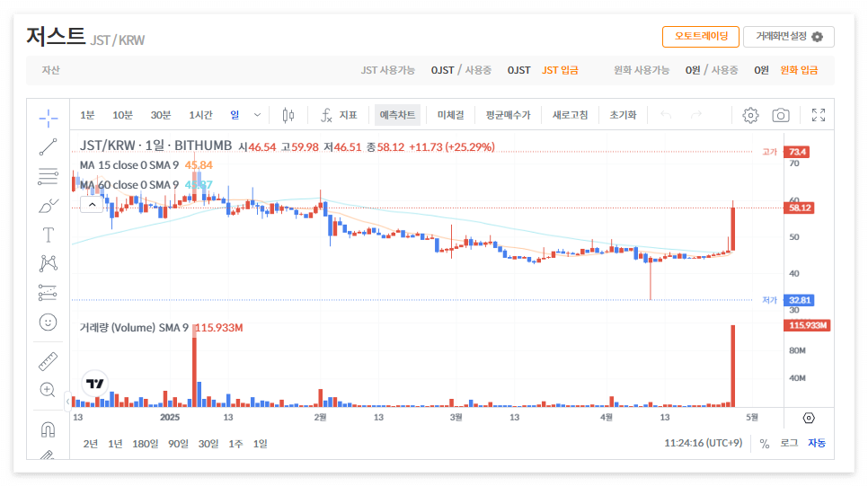
Task: Open 오토트레이딩 auto trading
Action: click(701, 37)
